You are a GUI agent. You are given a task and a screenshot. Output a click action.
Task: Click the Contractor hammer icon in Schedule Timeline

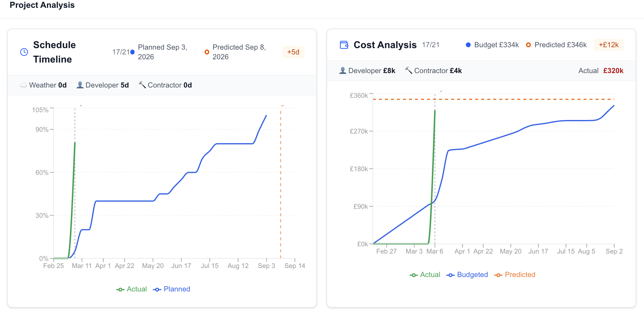pyautogui.click(x=142, y=85)
